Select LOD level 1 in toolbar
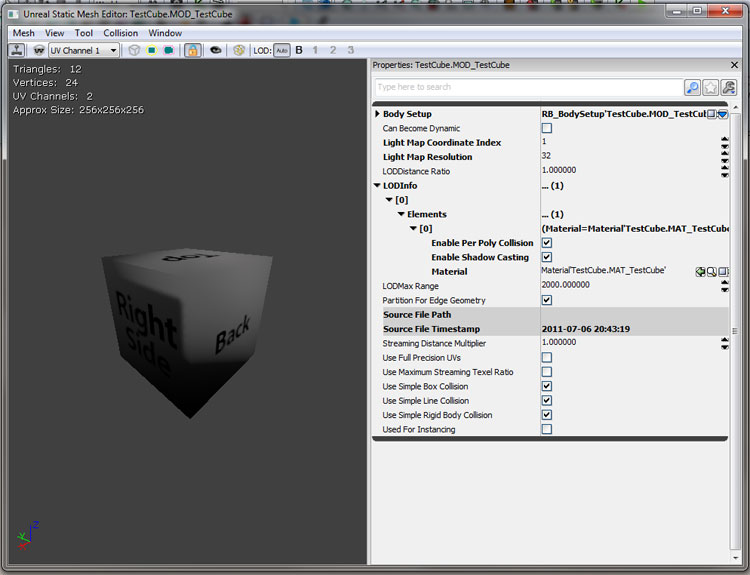Image resolution: width=750 pixels, height=575 pixels. pyautogui.click(x=315, y=50)
